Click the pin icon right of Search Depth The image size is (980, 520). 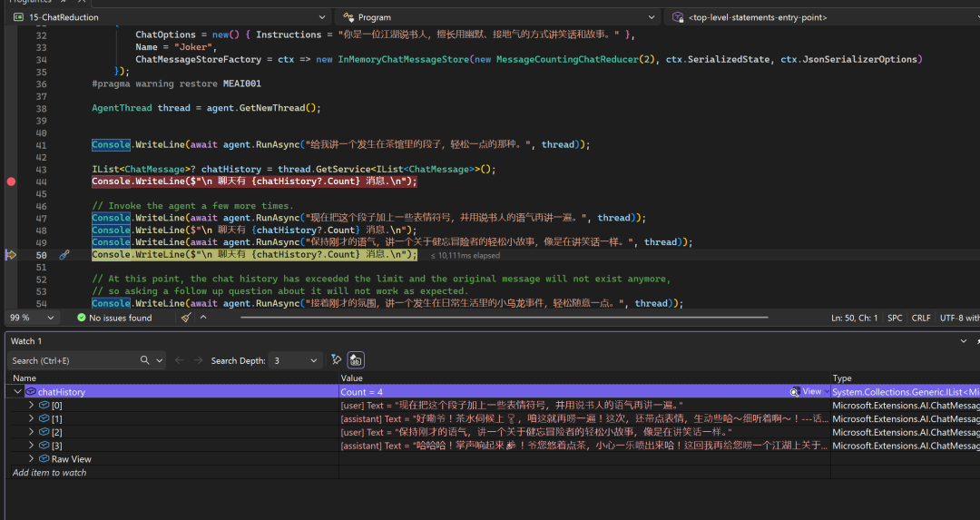(336, 360)
